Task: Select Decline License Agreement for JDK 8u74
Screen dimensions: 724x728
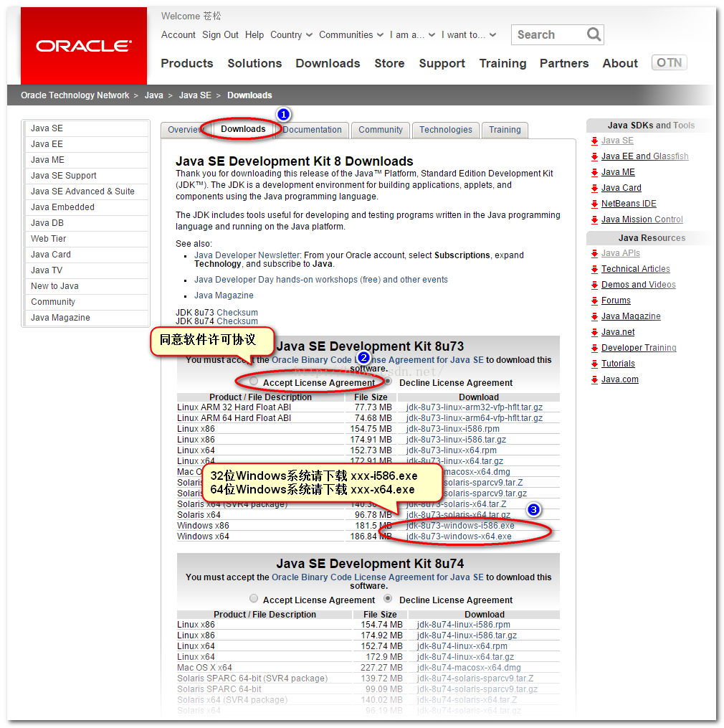Action: (388, 598)
